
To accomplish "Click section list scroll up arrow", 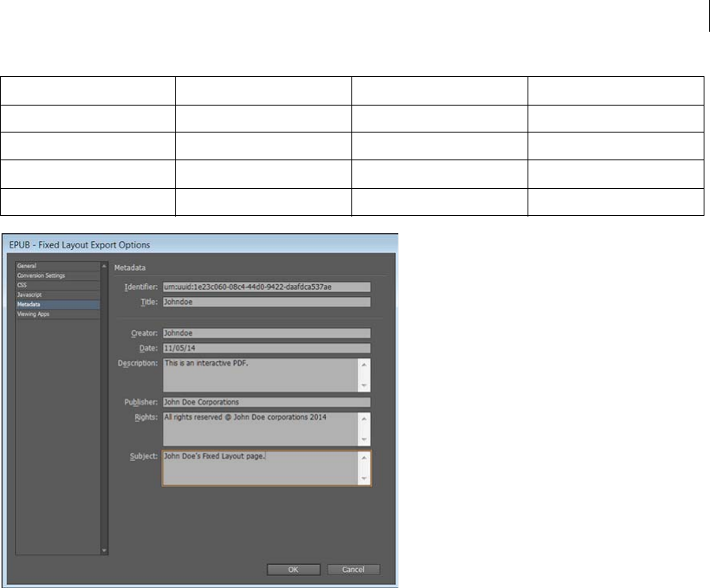I will tap(104, 266).
